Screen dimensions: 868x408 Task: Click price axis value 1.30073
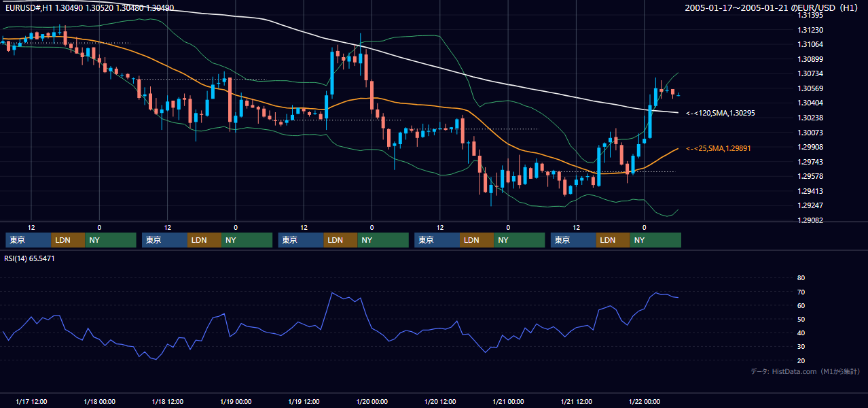pos(810,133)
